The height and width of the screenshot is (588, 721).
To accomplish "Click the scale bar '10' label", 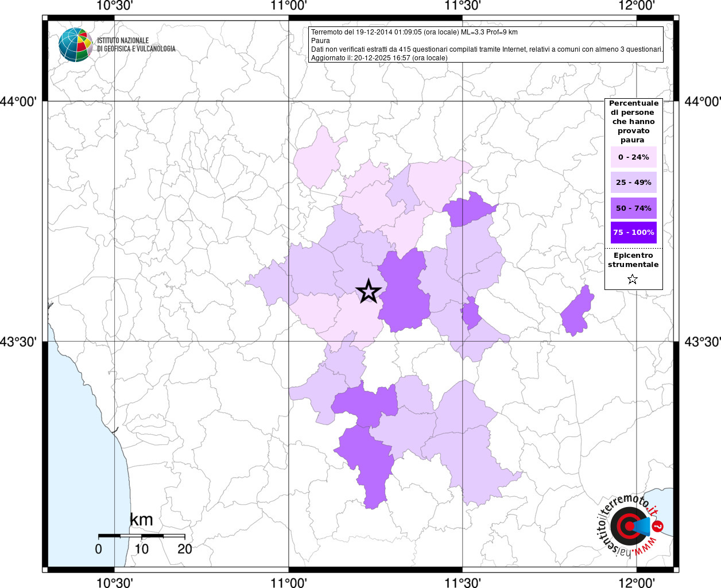I will tap(141, 549).
